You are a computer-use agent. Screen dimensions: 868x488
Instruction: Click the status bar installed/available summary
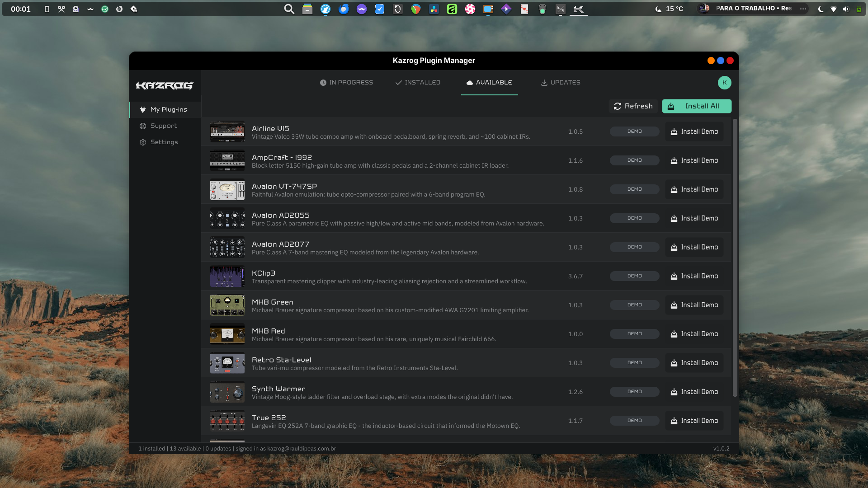coord(237,449)
